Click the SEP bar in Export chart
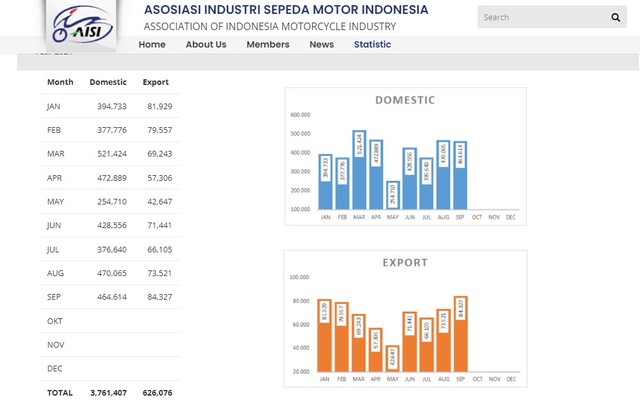Image resolution: width=640 pixels, height=401 pixels. click(x=460, y=334)
